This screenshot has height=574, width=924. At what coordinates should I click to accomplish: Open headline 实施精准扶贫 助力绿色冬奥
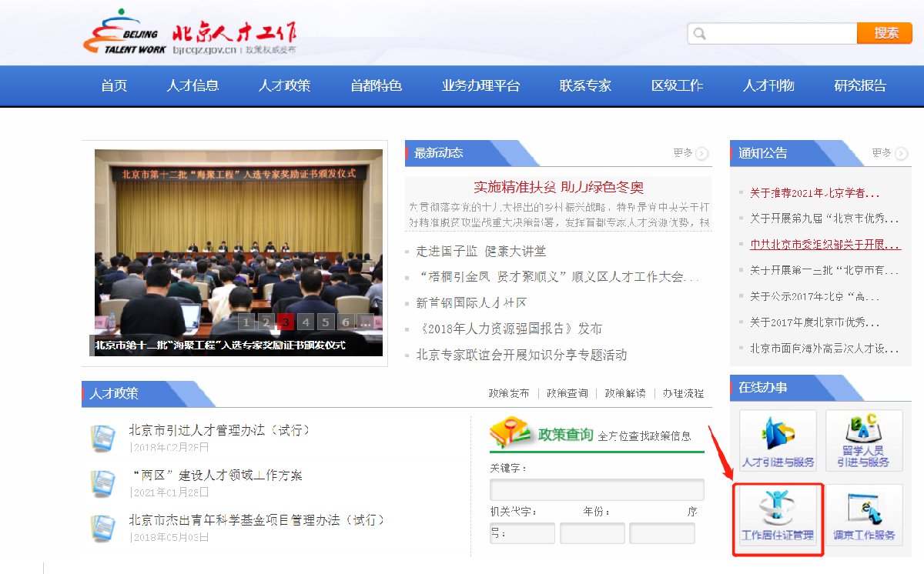coord(558,187)
